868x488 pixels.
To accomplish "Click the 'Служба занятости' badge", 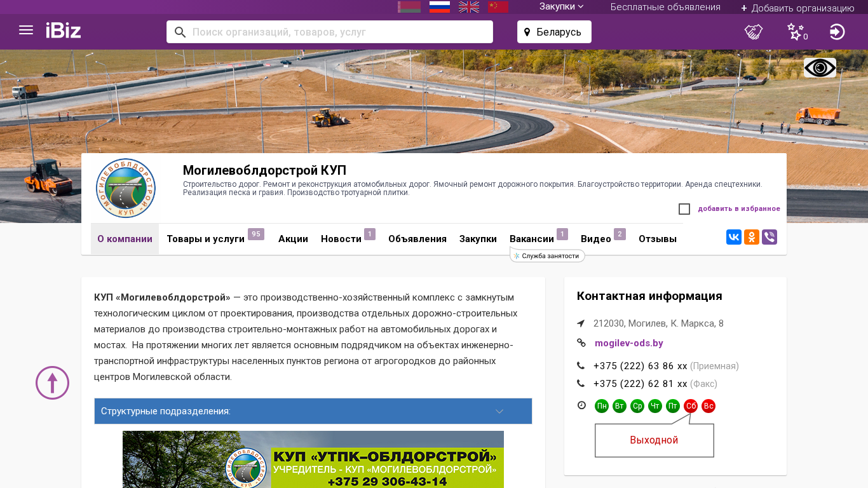I will pos(547,255).
